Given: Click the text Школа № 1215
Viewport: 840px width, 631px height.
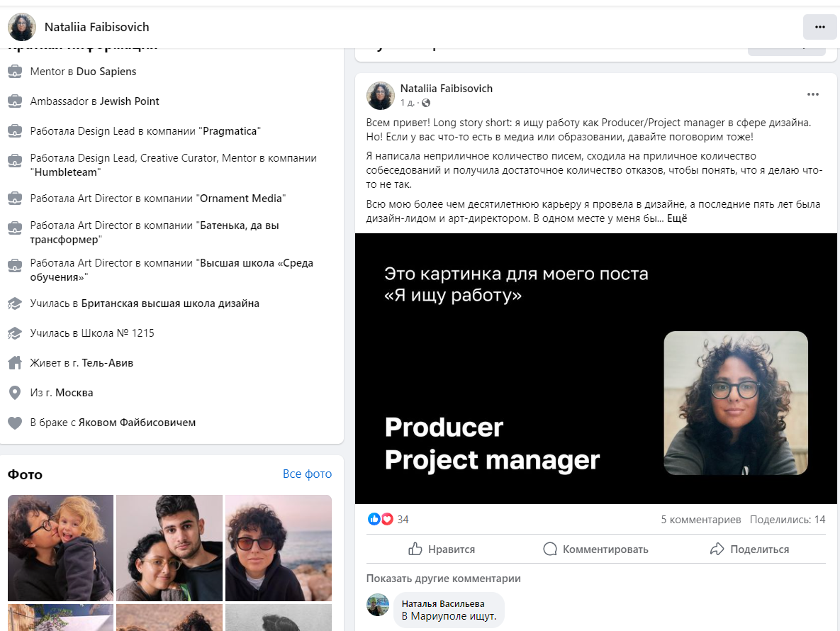Looking at the screenshot, I should 118,333.
